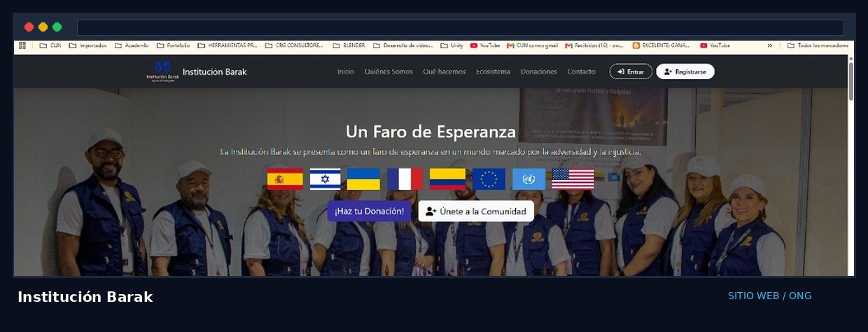Open the BLENDER bookmark folder
The image size is (868, 332).
coord(348,46)
